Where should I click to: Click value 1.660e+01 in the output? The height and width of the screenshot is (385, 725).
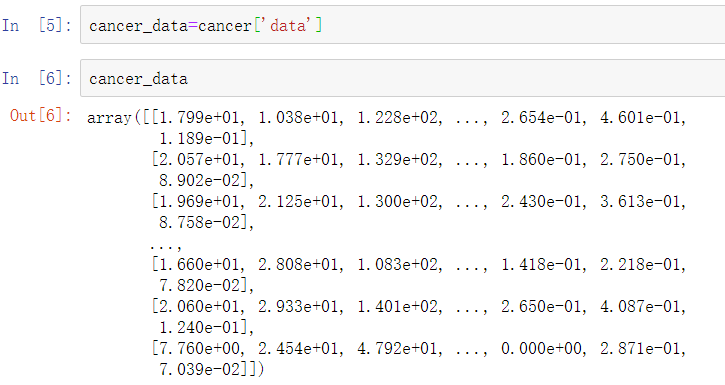(199, 264)
